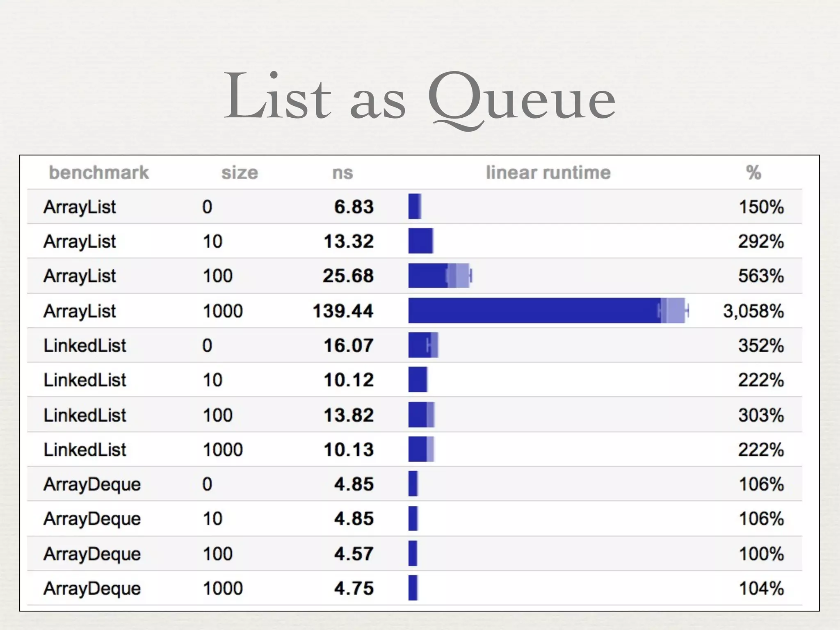Select the 104% percentage cell
Viewport: 840px width, 630px height.
[761, 588]
